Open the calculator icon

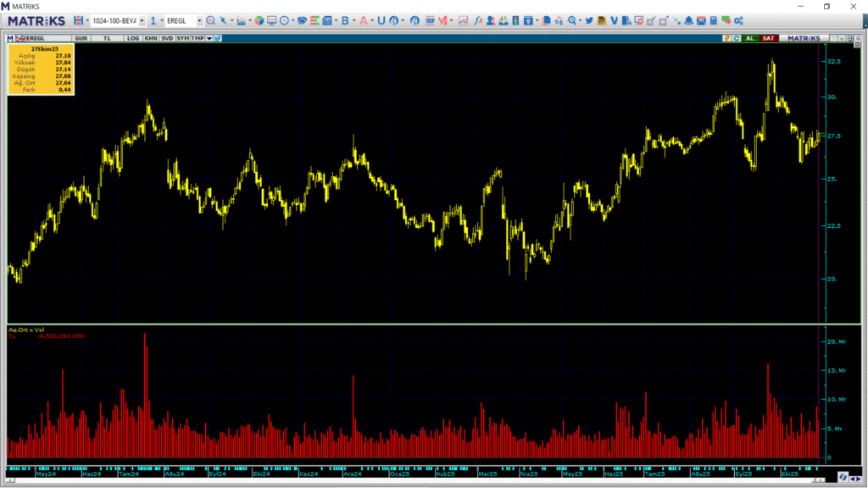pos(714,20)
